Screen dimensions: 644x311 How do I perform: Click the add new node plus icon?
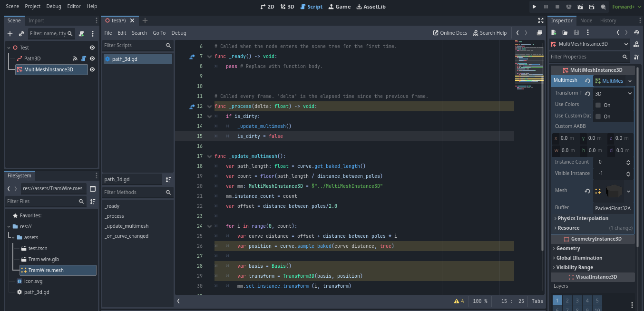tap(10, 34)
